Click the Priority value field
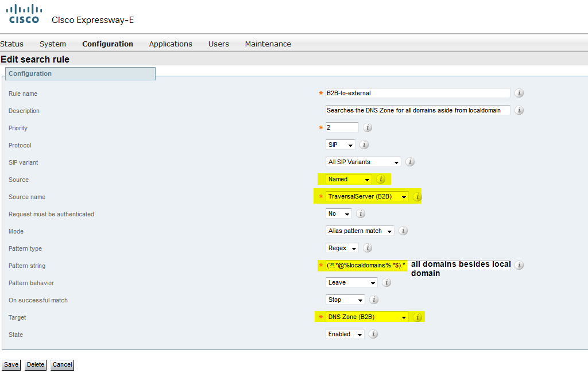Image resolution: width=588 pixels, height=381 pixels. point(342,127)
